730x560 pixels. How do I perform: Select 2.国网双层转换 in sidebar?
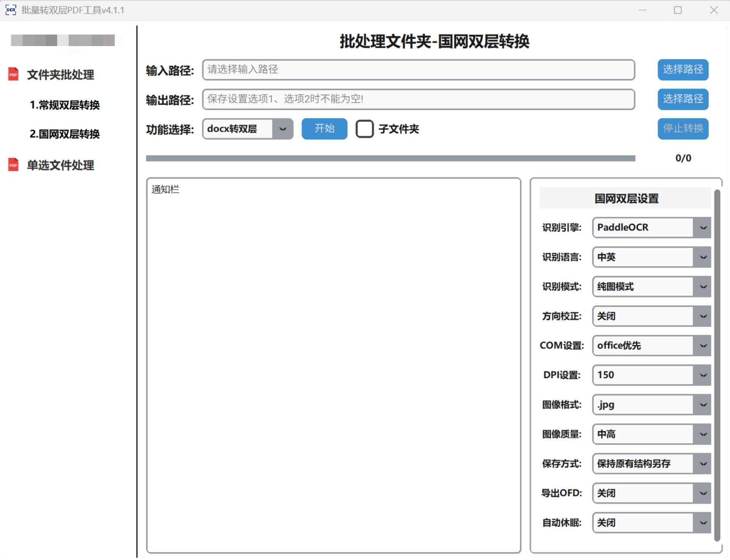click(x=65, y=134)
